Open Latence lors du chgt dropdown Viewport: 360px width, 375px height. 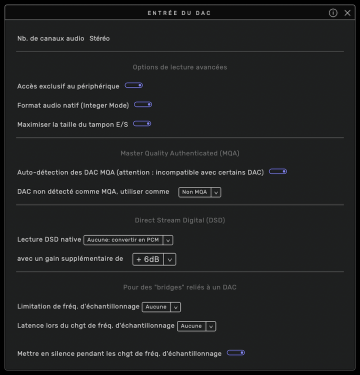tap(197, 326)
